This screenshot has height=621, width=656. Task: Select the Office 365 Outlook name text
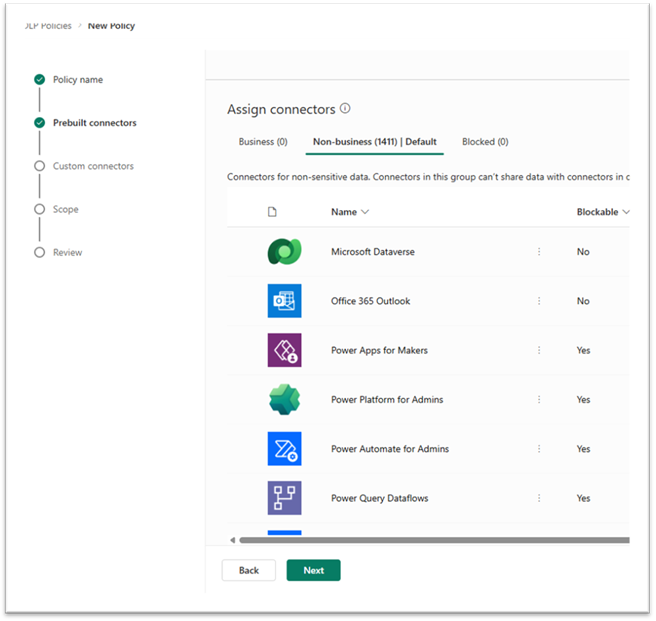(x=371, y=301)
